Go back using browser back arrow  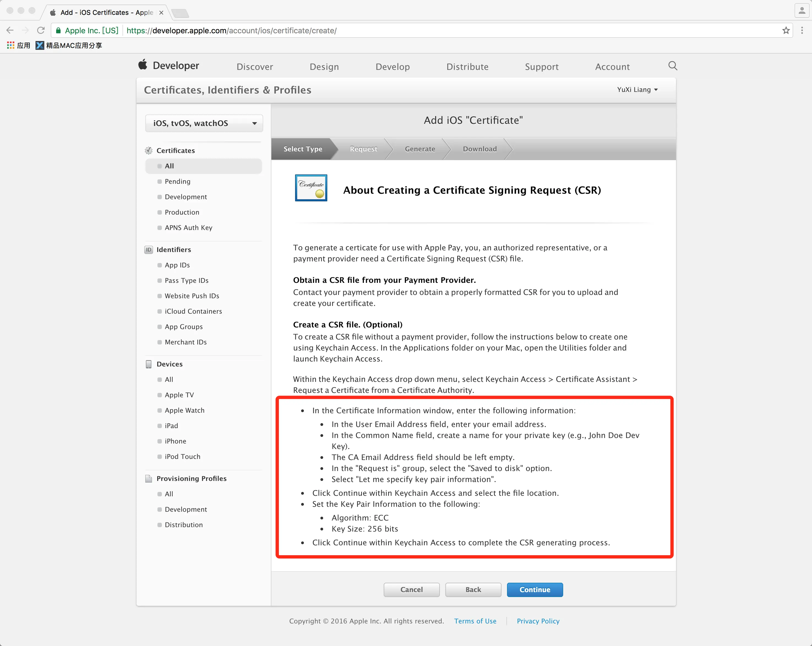10,31
